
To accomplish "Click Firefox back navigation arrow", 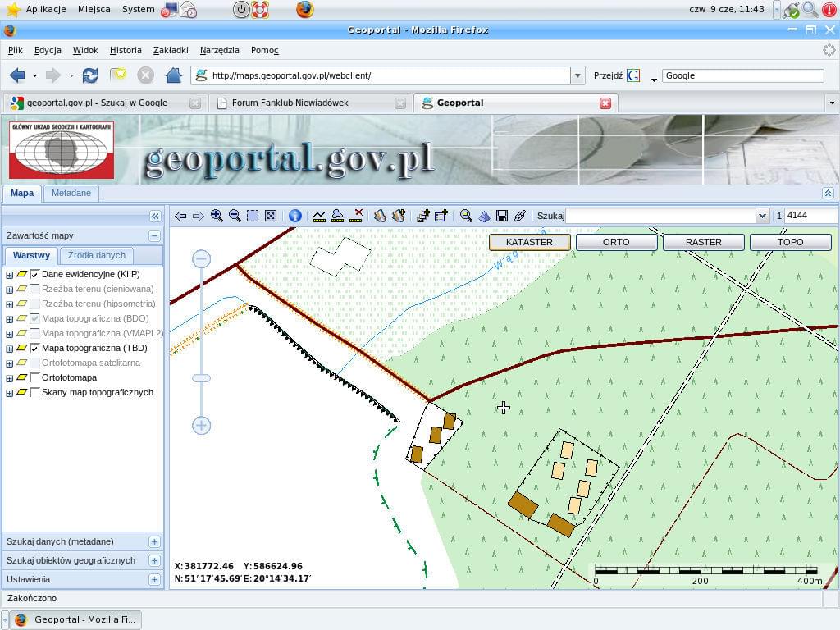I will click(17, 75).
